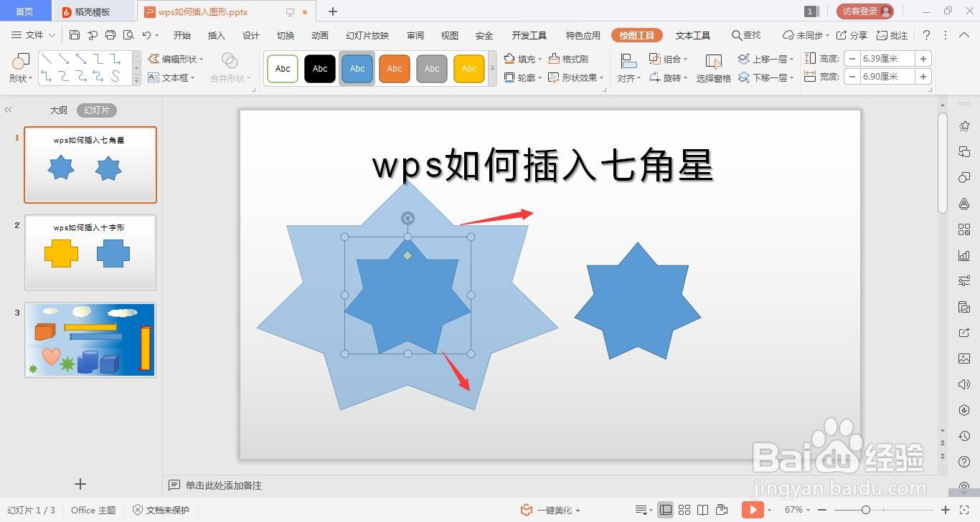Insert a Text Box (文本框)
The height and width of the screenshot is (522, 980).
176,77
